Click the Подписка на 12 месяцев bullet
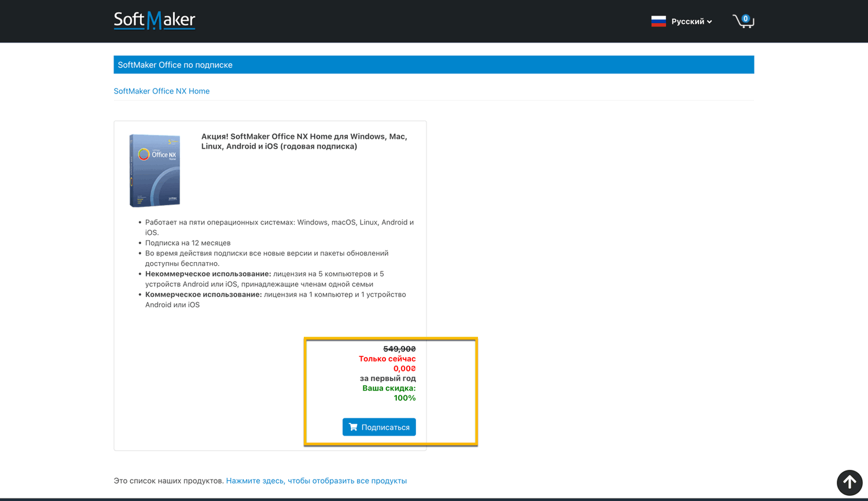The image size is (868, 501). pyautogui.click(x=188, y=243)
